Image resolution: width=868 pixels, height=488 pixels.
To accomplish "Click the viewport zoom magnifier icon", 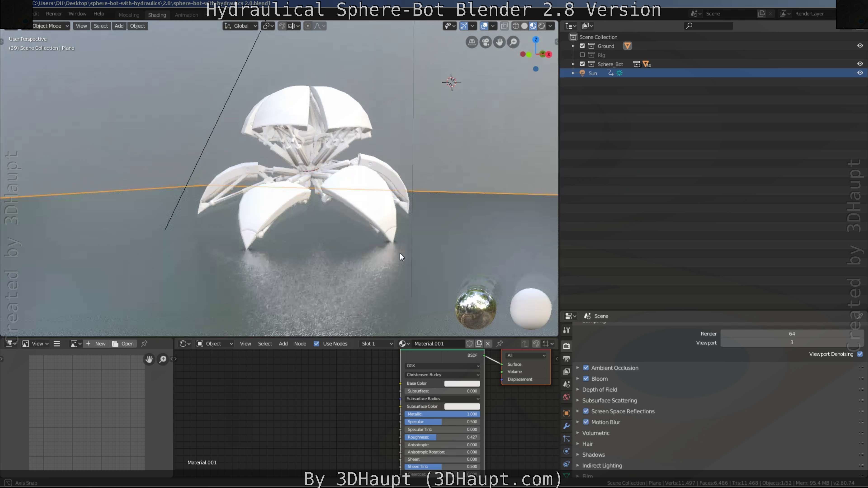I will point(513,42).
